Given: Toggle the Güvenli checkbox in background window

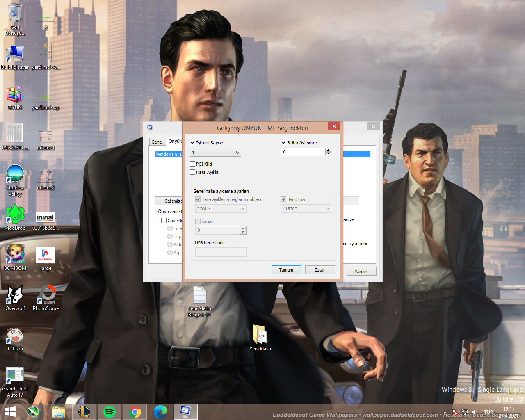Looking at the screenshot, I should [164, 221].
